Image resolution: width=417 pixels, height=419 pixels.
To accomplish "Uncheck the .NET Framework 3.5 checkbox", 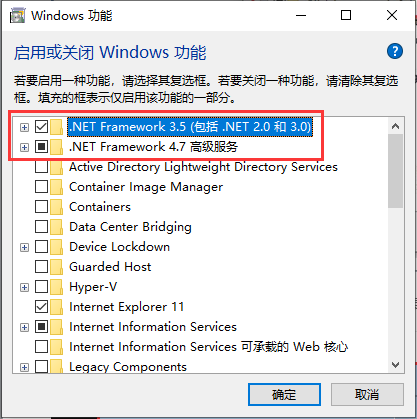I will (x=41, y=127).
